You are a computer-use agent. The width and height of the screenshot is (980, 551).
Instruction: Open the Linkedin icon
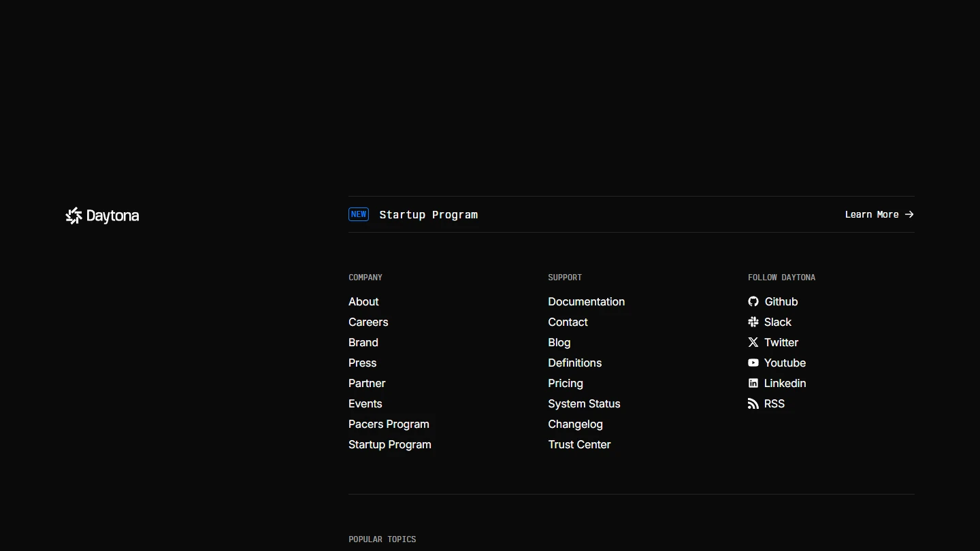(x=753, y=383)
